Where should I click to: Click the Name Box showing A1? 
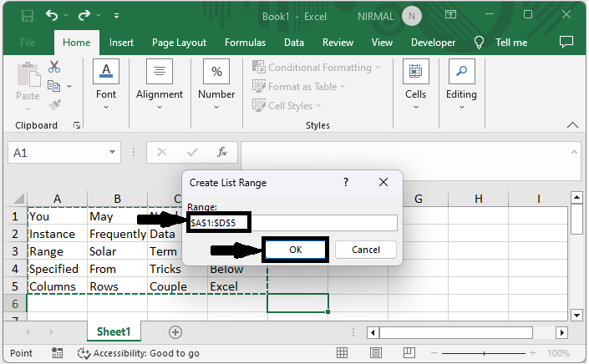coord(58,153)
